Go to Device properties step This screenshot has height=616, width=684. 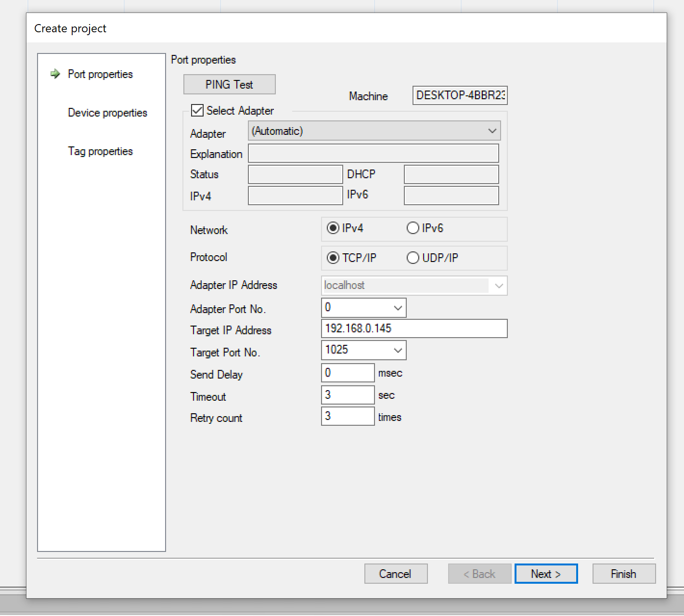coord(107,113)
